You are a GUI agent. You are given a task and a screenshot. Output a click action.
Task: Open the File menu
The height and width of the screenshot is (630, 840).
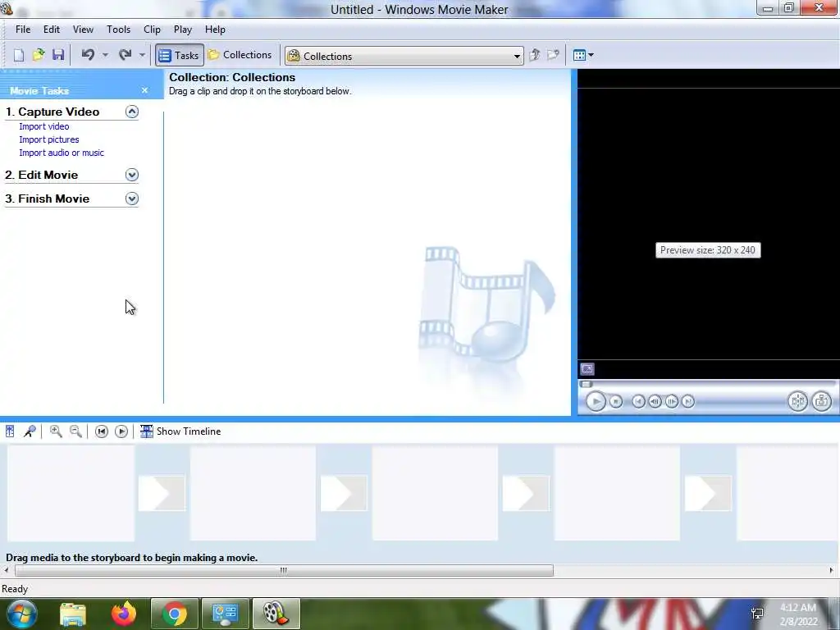(23, 30)
